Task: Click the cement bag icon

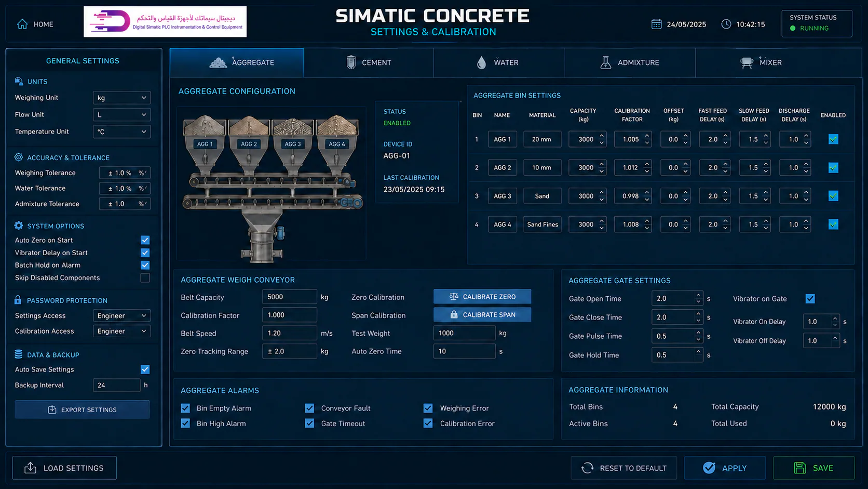Action: point(351,62)
